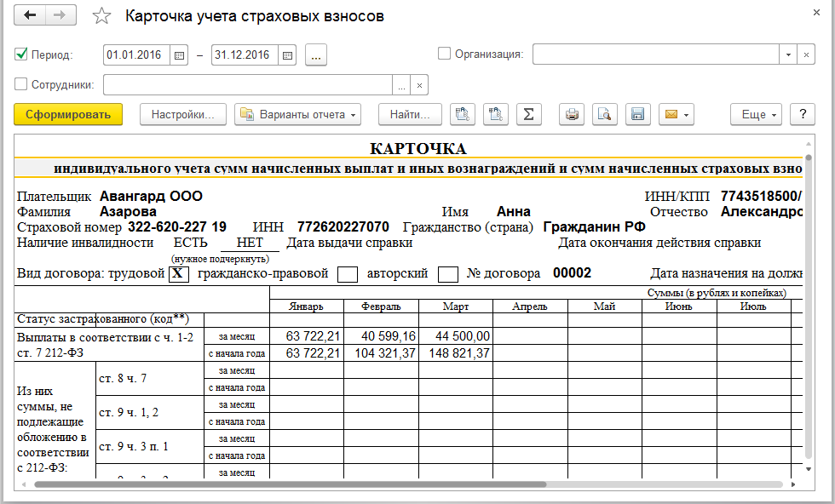
Task: Click the КАРТОЧКА report title
Action: click(418, 148)
